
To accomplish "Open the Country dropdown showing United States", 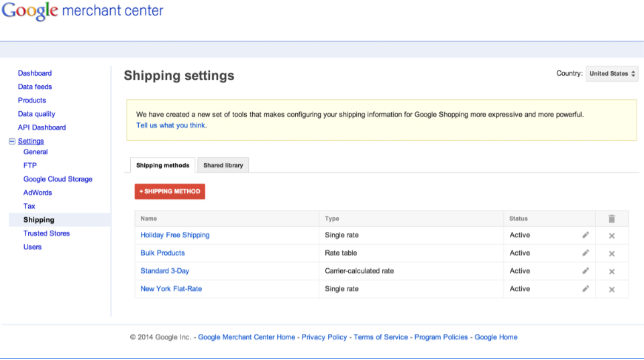I will click(x=612, y=74).
